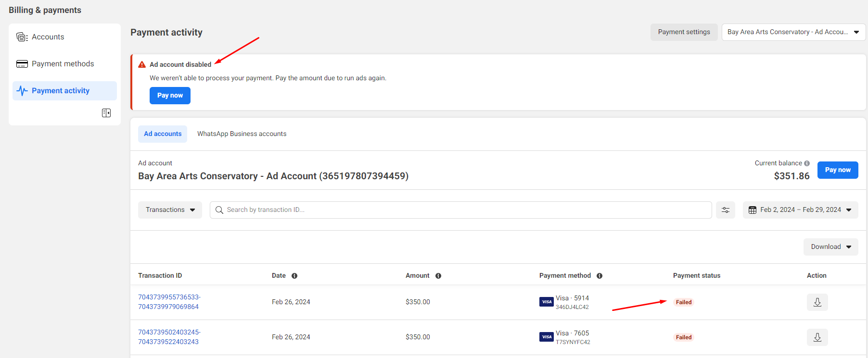The width and height of the screenshot is (868, 358).
Task: Download receipt for Visa 7605 transaction
Action: coord(817,337)
